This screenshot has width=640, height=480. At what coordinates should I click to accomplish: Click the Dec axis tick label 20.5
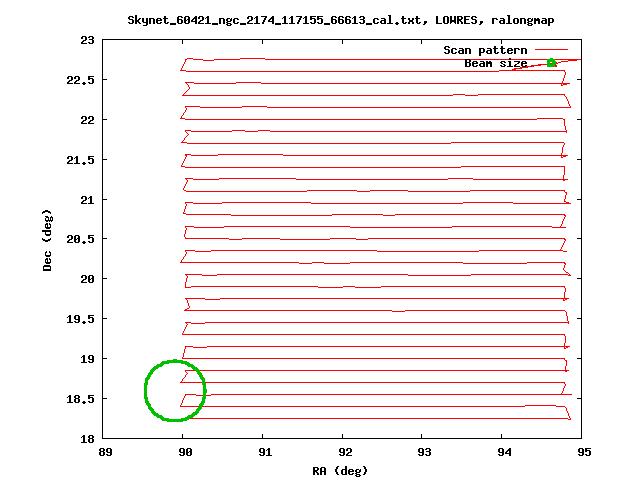(x=80, y=239)
